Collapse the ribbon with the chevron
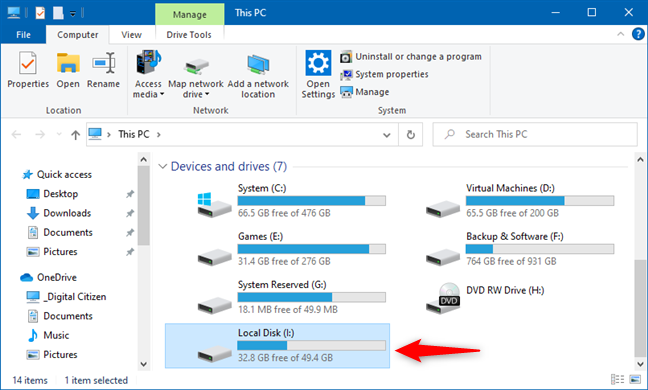 pyautogui.click(x=620, y=34)
